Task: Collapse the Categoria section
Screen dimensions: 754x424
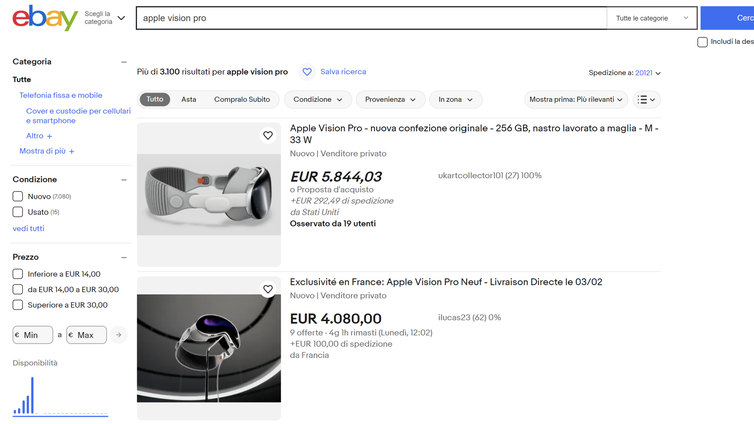Action: click(x=124, y=62)
